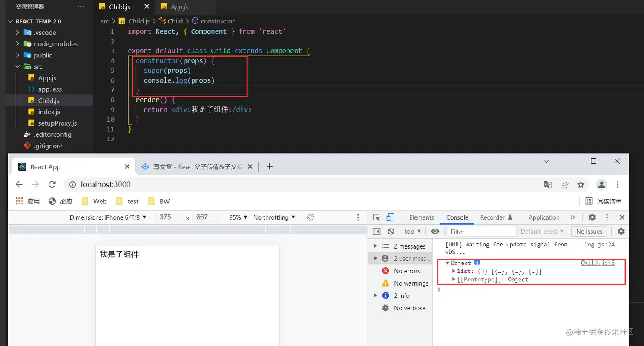Select Child.js in the file tree
This screenshot has width=644, height=346.
[x=49, y=100]
